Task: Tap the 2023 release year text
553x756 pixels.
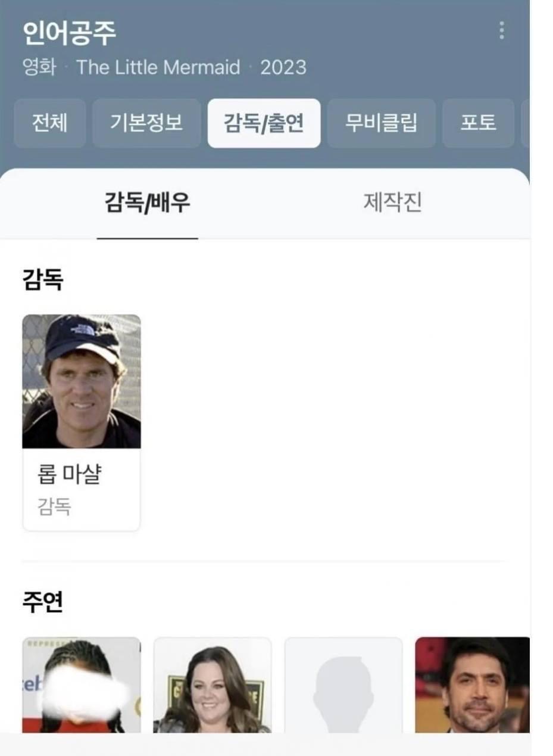Action: (283, 67)
